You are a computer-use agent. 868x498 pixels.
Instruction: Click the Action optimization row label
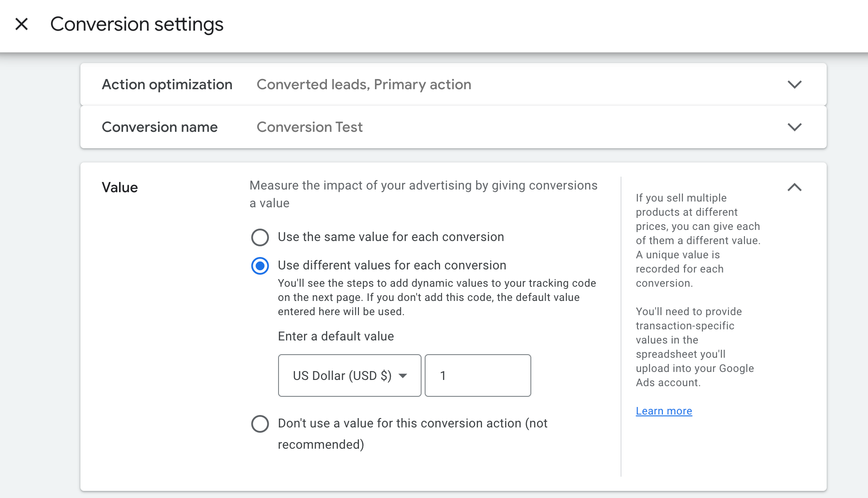click(167, 84)
